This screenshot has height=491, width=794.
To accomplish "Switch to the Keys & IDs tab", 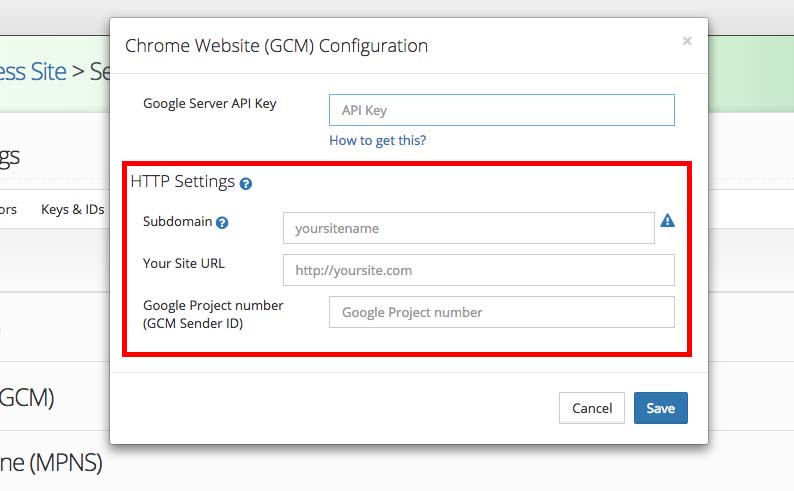I will [72, 210].
